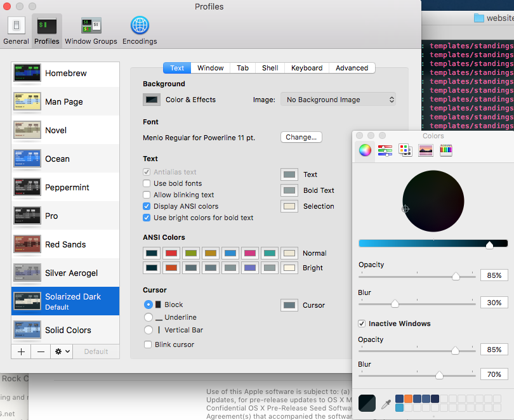
Task: Click the brightness slider in Colors panel
Action: tap(433, 243)
